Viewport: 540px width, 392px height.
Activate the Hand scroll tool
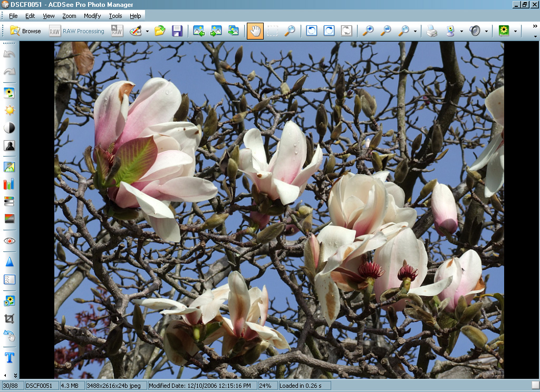(x=255, y=31)
